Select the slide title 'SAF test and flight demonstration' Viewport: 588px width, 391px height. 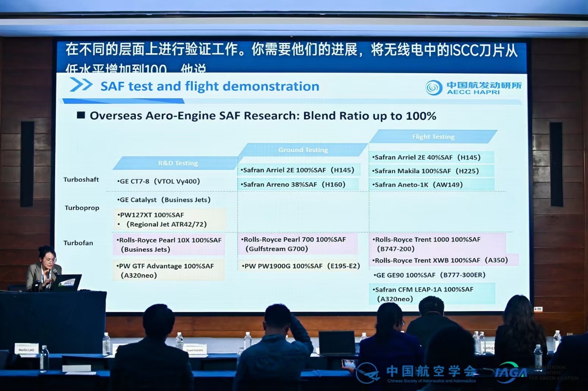210,86
